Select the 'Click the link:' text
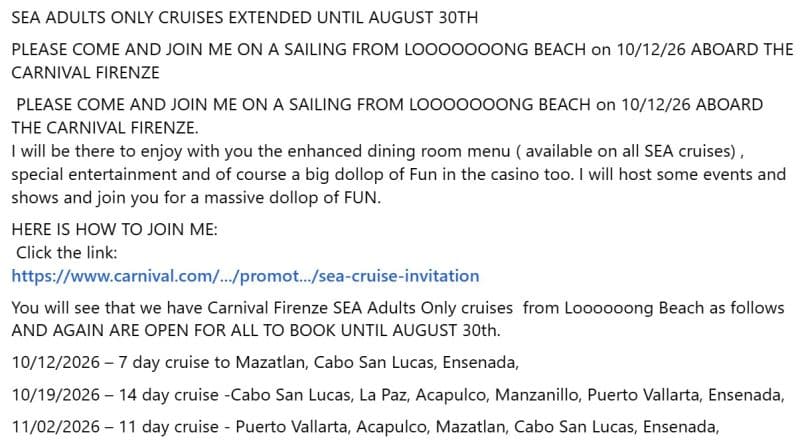800x445 pixels. tap(67, 253)
